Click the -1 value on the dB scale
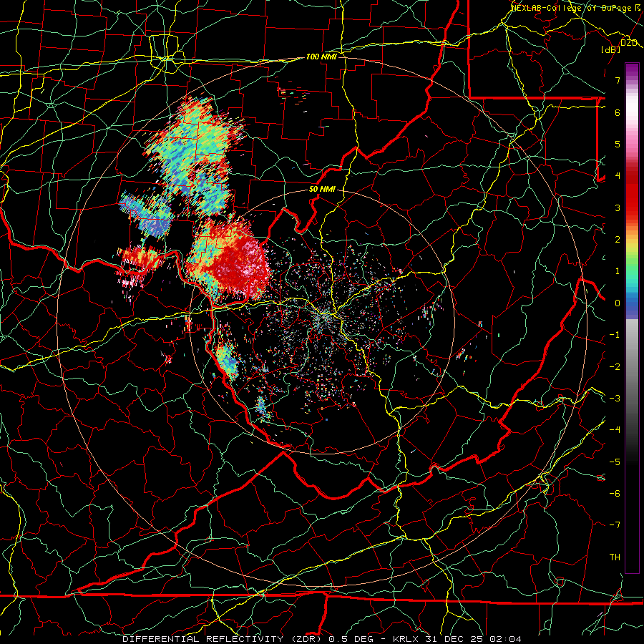This screenshot has height=644, width=644. (615, 335)
